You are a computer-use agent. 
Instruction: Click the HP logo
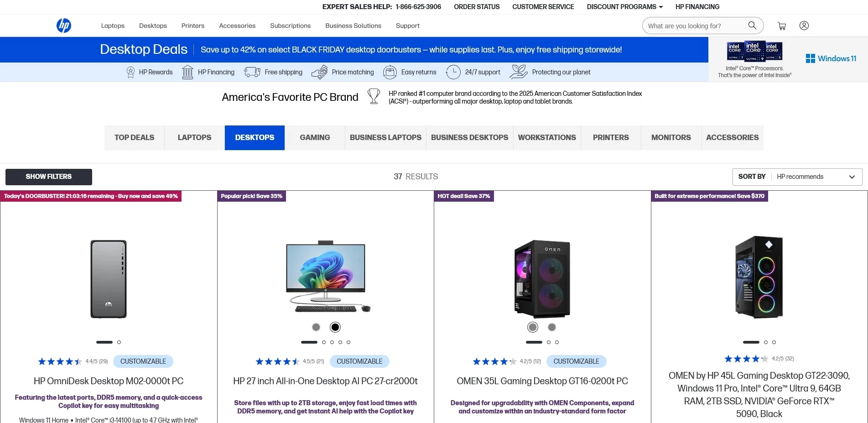pyautogui.click(x=64, y=26)
